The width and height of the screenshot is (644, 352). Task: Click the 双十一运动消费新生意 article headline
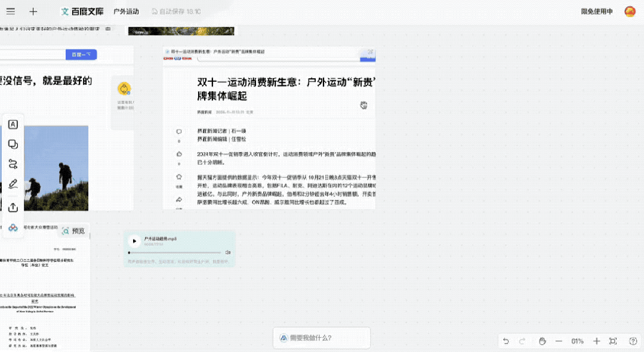[x=286, y=89]
